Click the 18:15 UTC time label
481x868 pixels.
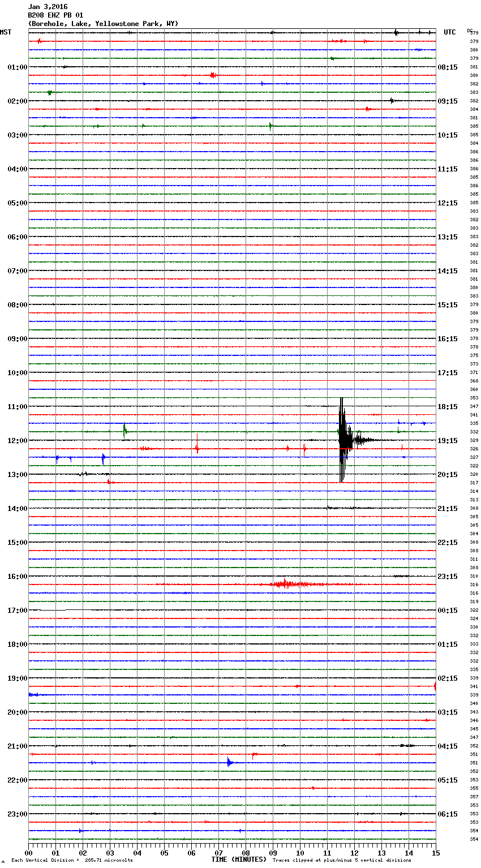[448, 407]
